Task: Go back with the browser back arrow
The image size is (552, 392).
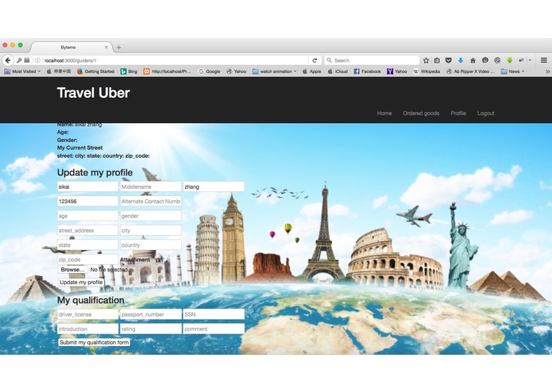Action: pos(8,60)
